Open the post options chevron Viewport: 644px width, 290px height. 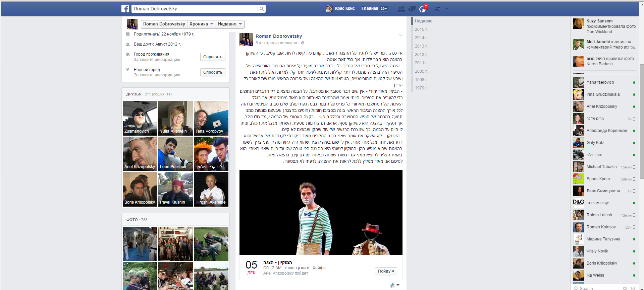[x=400, y=35]
